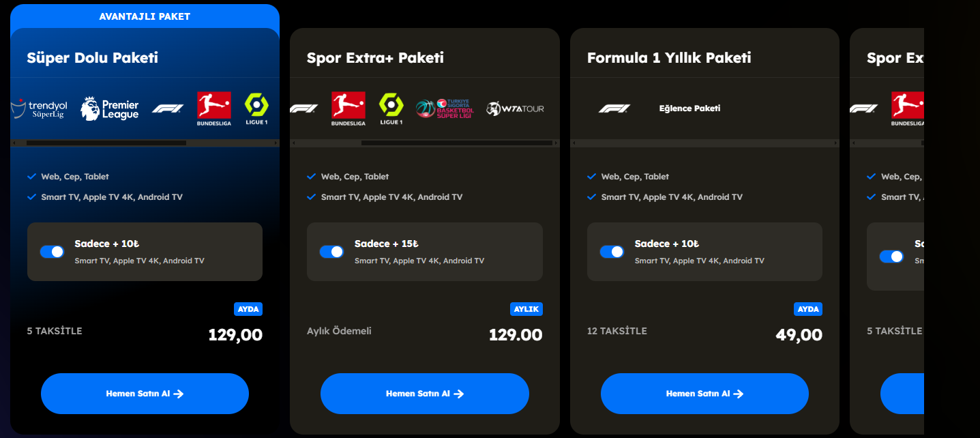980x438 pixels.
Task: Click the Ligue 1 logo in Spor Extra+ Paketi
Action: click(x=391, y=108)
